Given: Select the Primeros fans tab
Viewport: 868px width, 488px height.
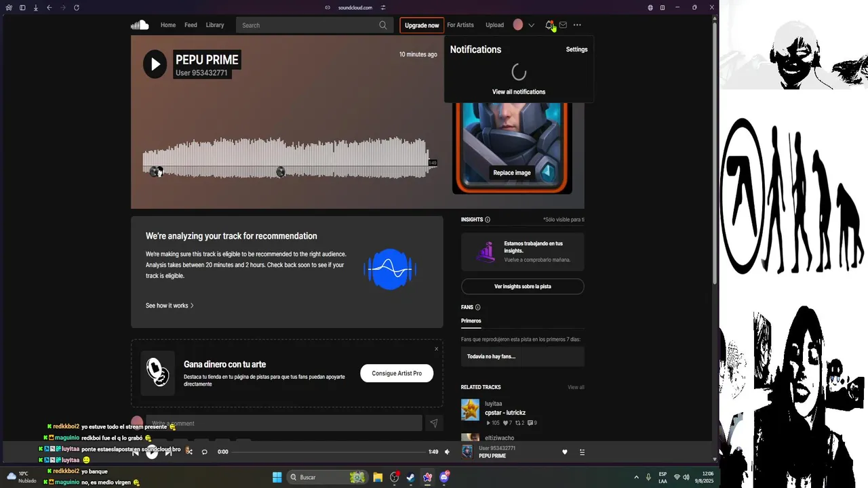Looking at the screenshot, I should coord(471,321).
